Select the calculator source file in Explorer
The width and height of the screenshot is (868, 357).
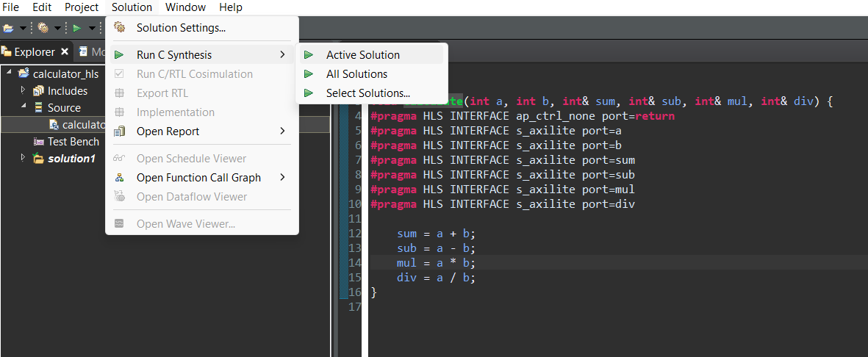click(84, 125)
